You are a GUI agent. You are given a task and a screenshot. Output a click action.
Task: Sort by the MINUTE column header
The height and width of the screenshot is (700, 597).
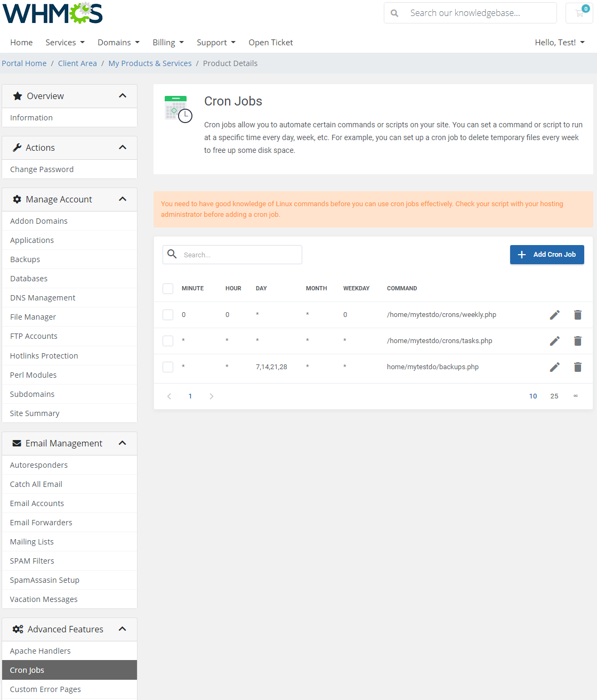[x=192, y=288]
